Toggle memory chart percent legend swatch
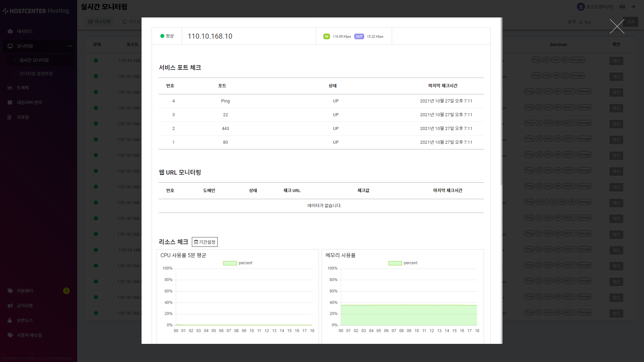Image resolution: width=644 pixels, height=362 pixels. [x=395, y=263]
